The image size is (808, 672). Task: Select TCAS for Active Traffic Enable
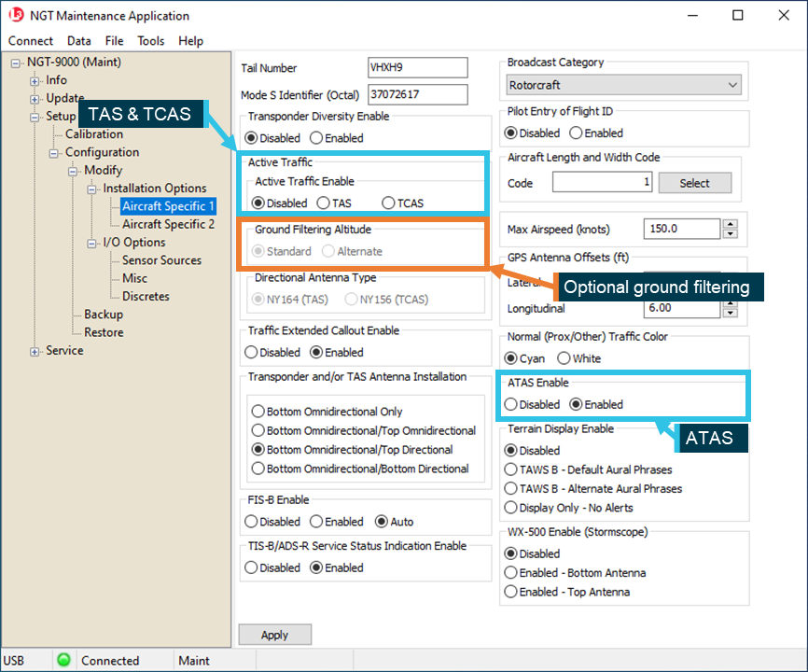389,203
